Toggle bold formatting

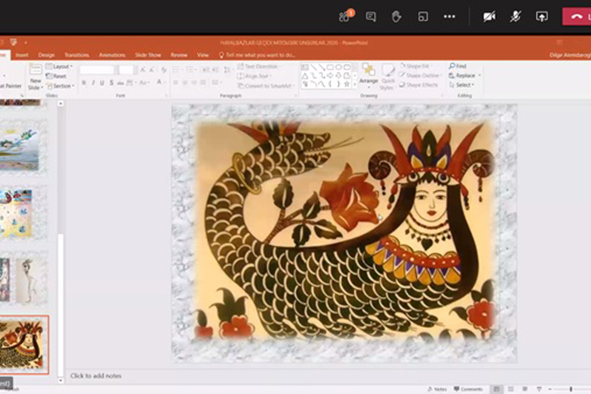pyautogui.click(x=84, y=83)
